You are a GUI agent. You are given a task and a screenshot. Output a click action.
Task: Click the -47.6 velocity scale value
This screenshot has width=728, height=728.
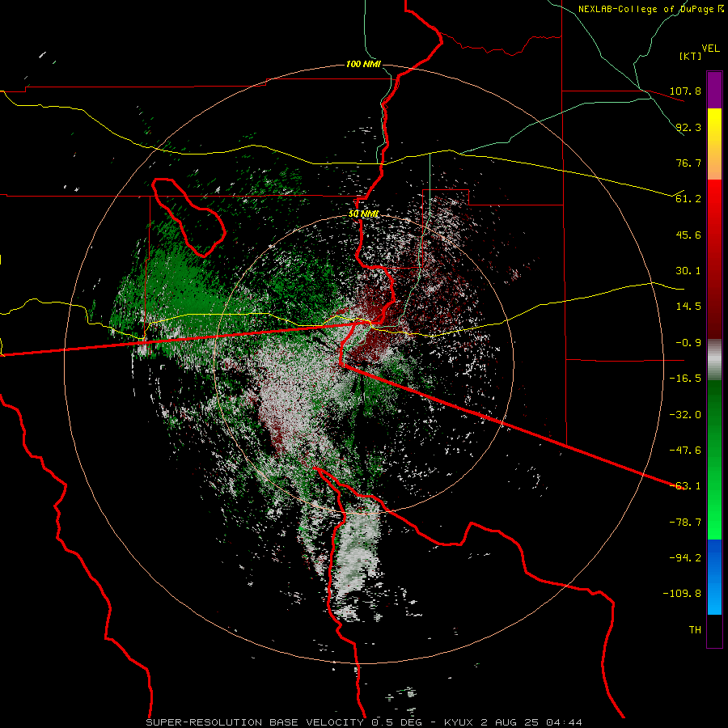pos(685,451)
